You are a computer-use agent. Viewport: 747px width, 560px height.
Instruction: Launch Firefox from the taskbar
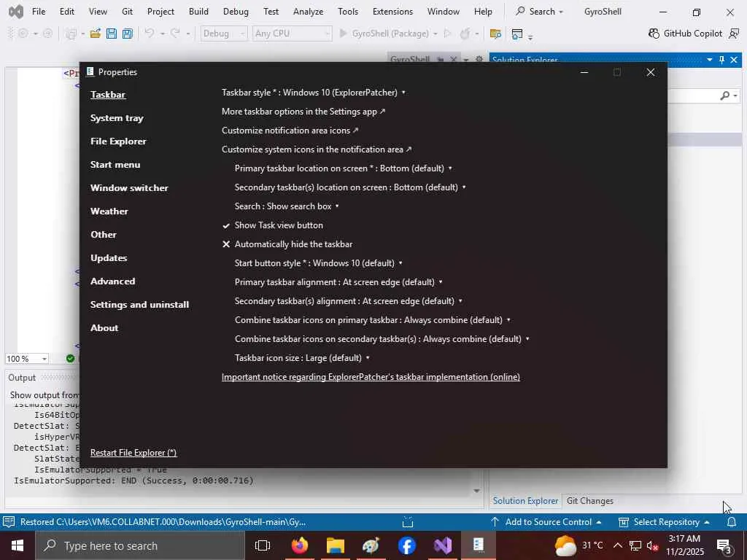[300, 545]
